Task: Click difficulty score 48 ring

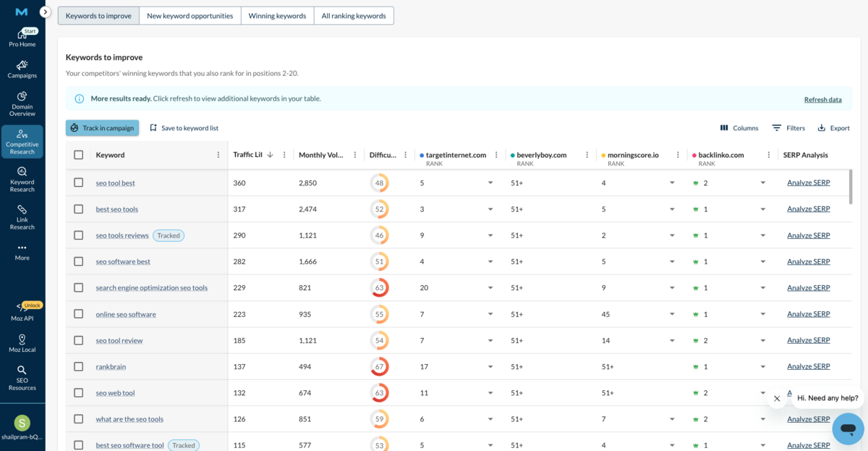Action: (379, 183)
